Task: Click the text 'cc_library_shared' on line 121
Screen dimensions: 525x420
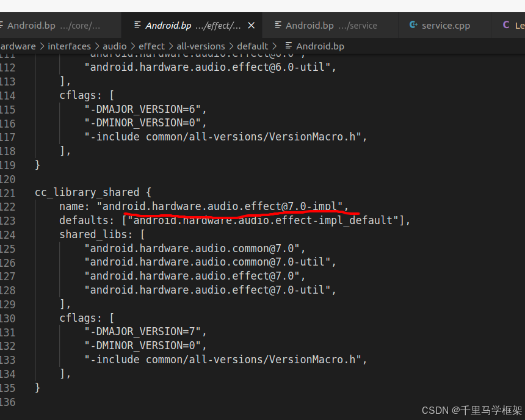Action: pyautogui.click(x=87, y=192)
